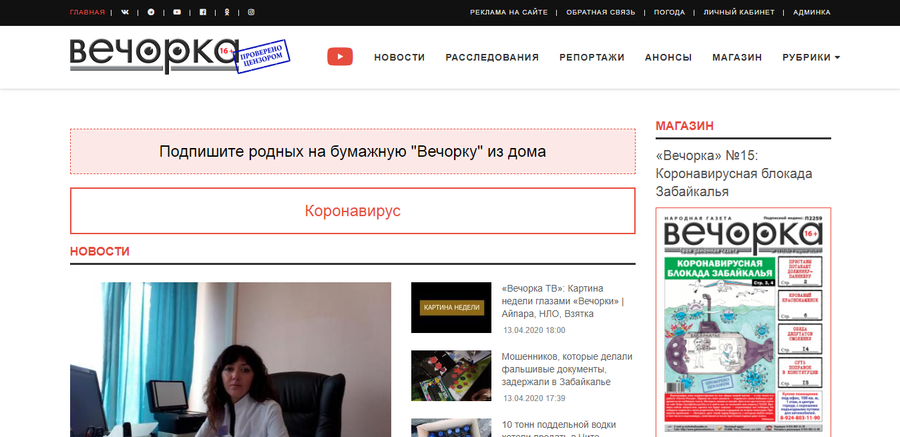Click the 13.04.2020 18:00 timestamp
Image resolution: width=900 pixels, height=437 pixels.
(534, 330)
